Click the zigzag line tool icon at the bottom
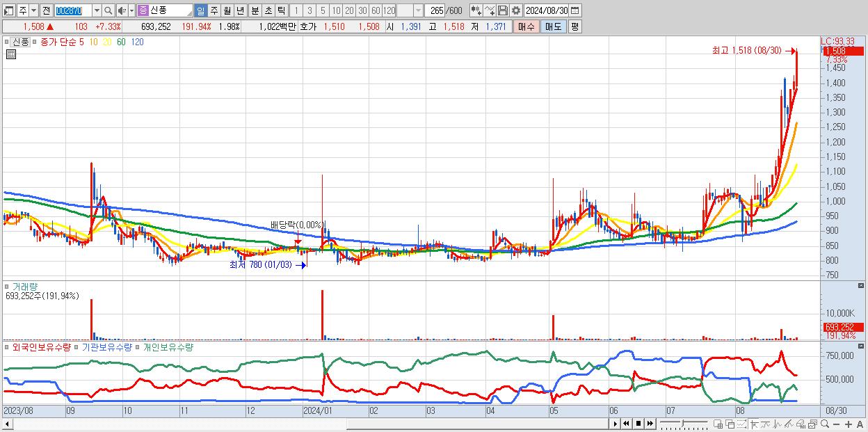 click(x=778, y=424)
